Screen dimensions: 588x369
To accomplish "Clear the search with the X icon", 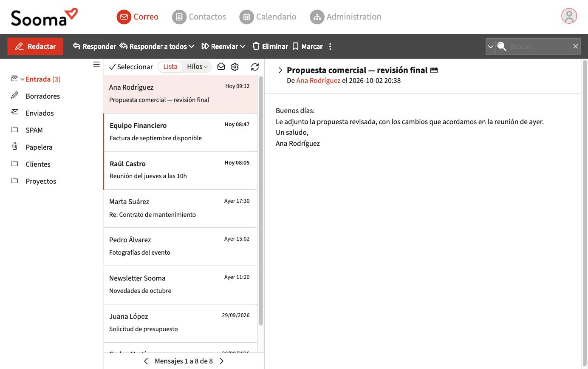I will [576, 46].
